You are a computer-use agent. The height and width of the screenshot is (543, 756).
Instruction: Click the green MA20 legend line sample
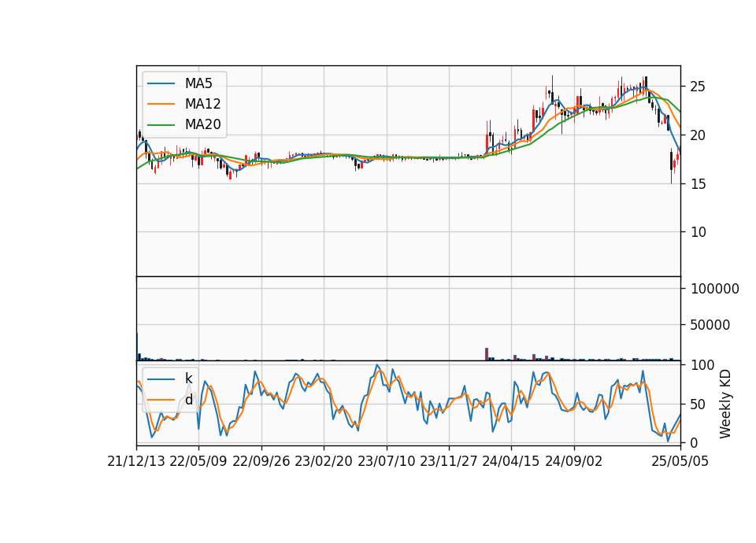point(161,124)
